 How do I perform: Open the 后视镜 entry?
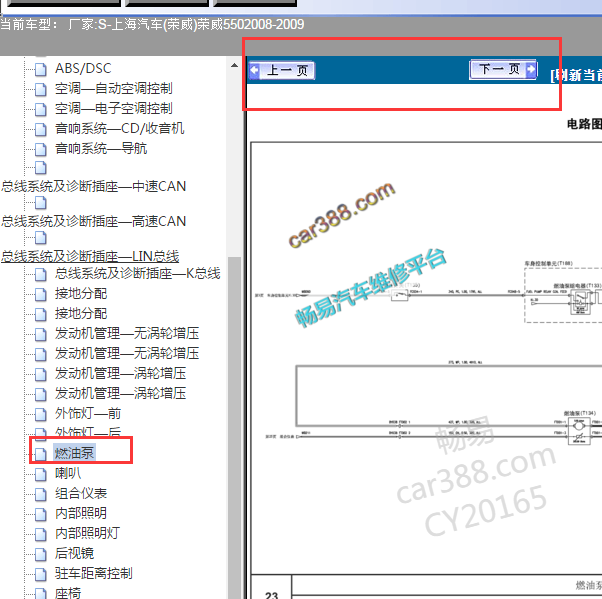[74, 553]
